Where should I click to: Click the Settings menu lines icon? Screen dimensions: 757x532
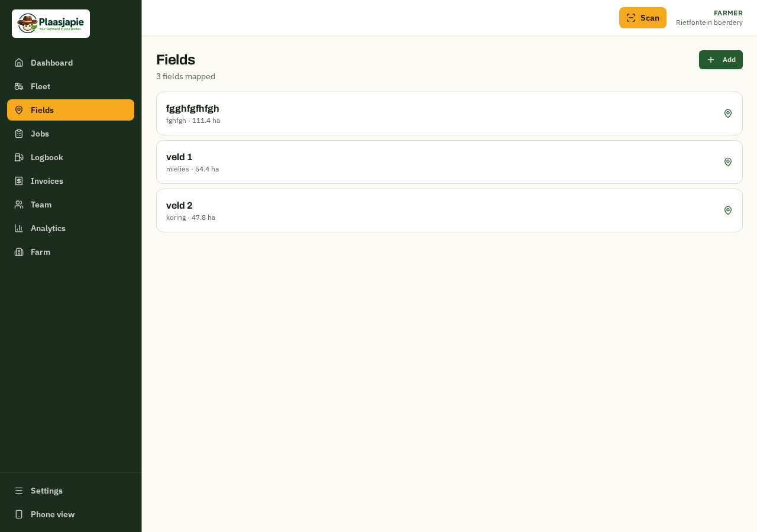pyautogui.click(x=19, y=491)
